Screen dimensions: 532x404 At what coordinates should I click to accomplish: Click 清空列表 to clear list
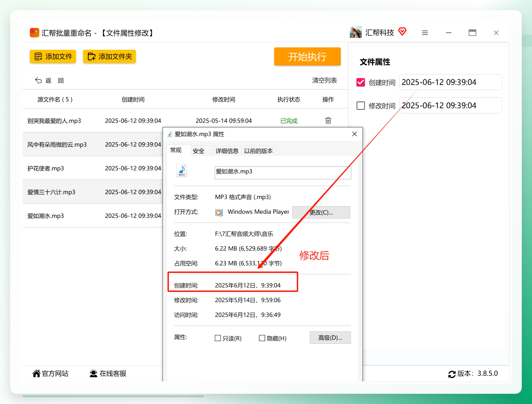[x=324, y=80]
